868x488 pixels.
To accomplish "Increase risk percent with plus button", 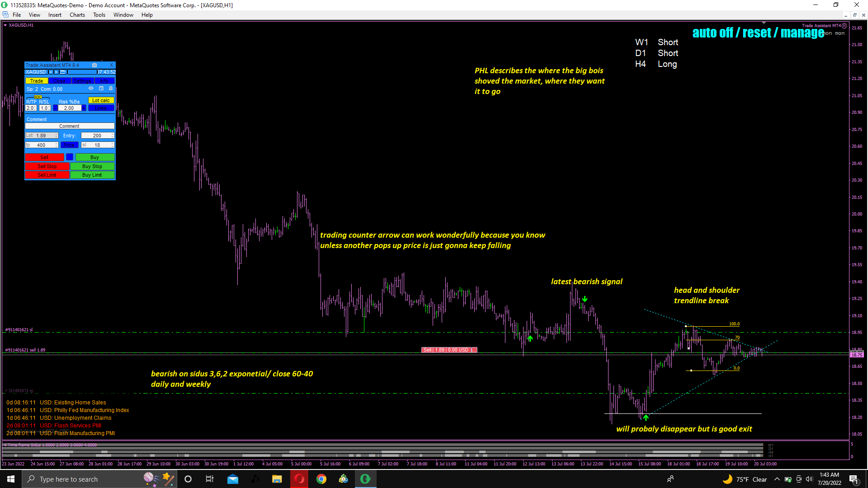I will 84,108.
